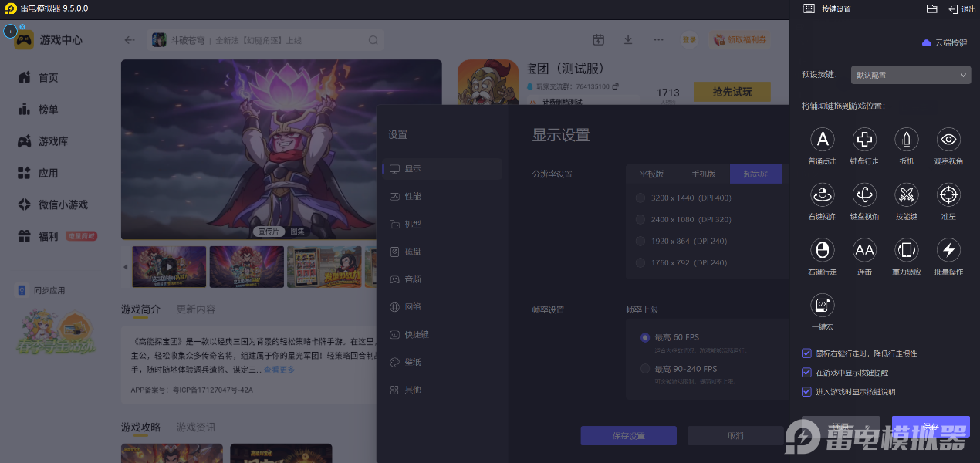980x463 pixels.
Task: Toggle 在游戏中显示按键提醒 checkbox
Action: point(807,373)
